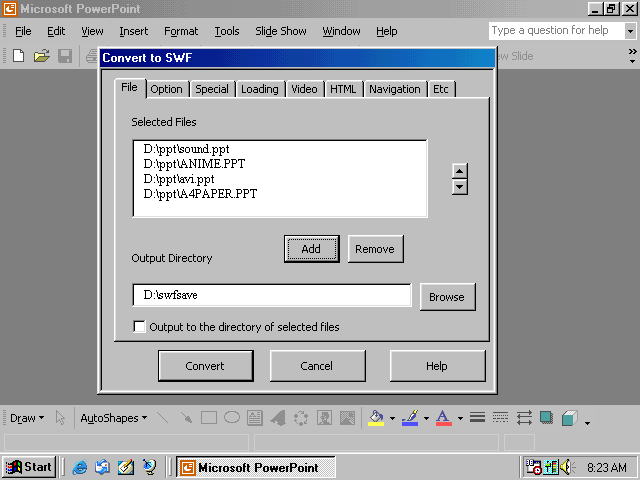Pick the Arrow drawing tool
This screenshot has height=480, width=640.
click(186, 418)
